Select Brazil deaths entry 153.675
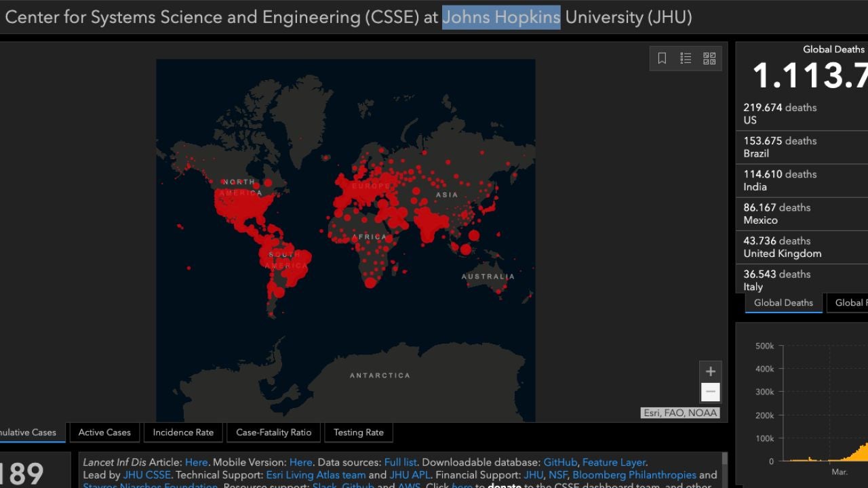Viewport: 868px width, 488px height. pos(802,147)
